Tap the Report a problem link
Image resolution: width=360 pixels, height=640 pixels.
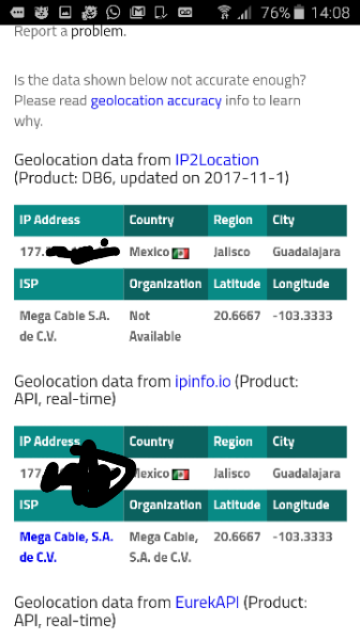point(70,31)
